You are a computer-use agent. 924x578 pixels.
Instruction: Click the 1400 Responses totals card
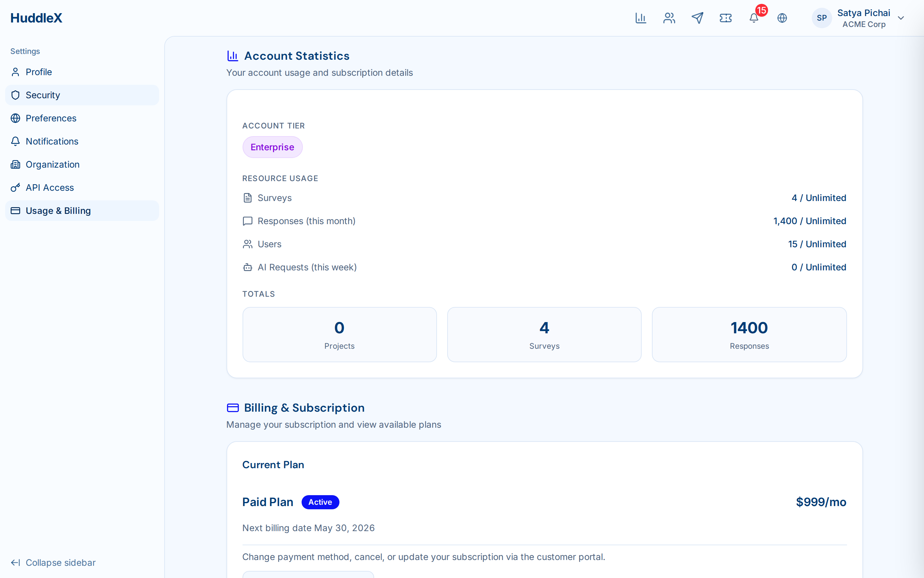point(749,335)
